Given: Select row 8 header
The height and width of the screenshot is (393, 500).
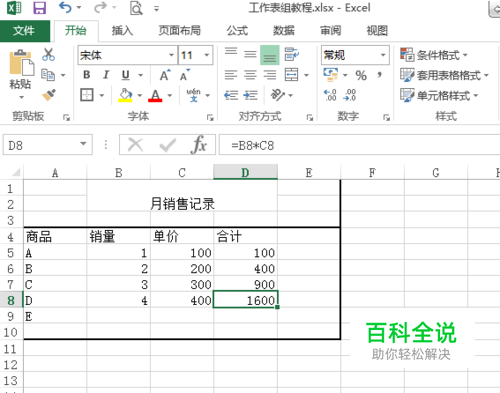Looking at the screenshot, I should [x=11, y=300].
